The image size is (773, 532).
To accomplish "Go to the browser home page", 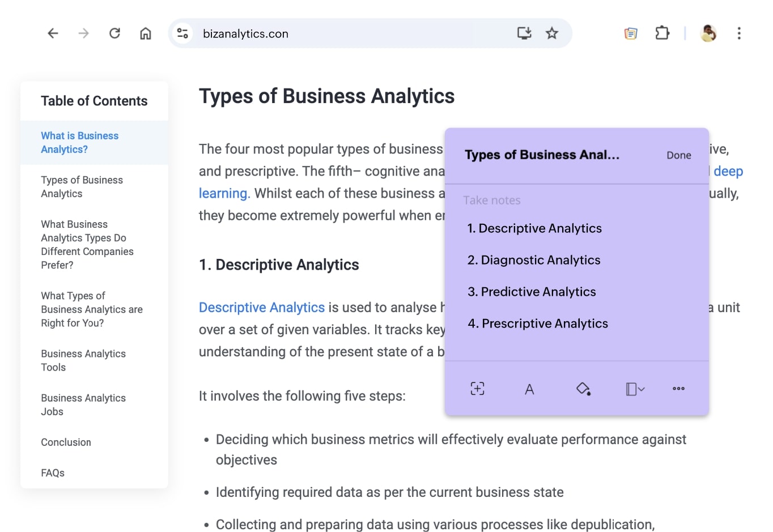I will point(146,33).
